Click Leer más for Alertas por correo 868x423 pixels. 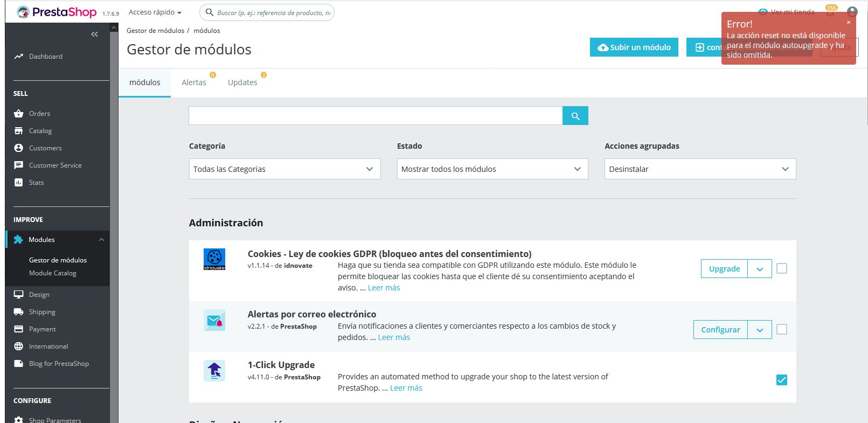(394, 337)
